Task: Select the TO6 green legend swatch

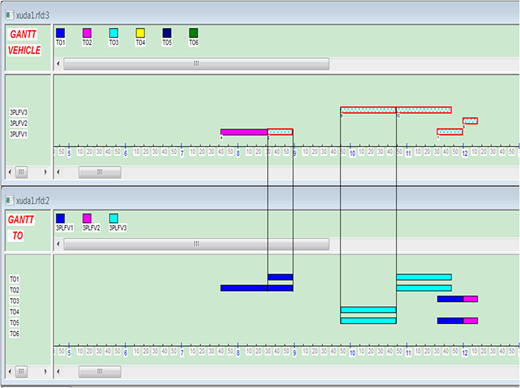Action: pos(194,33)
